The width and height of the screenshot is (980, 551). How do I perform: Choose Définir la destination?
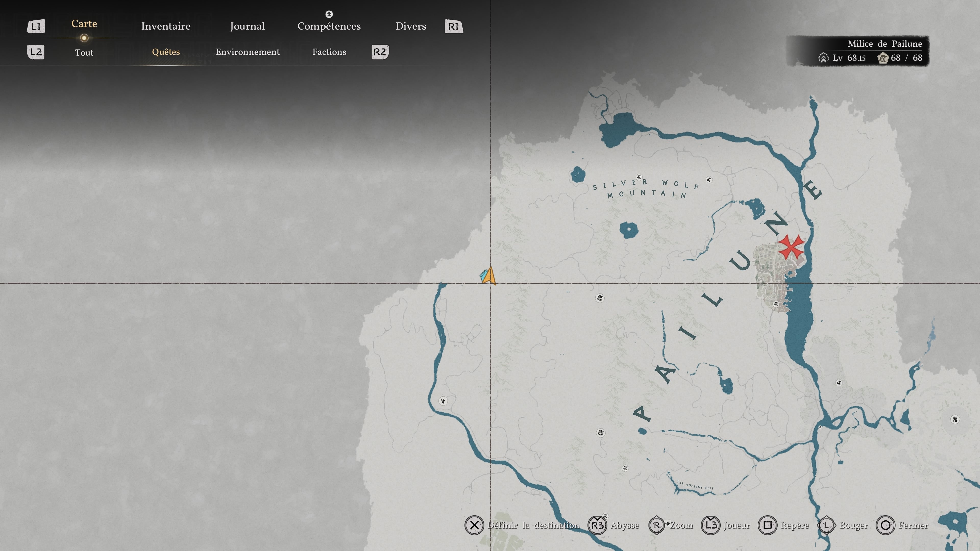click(534, 525)
